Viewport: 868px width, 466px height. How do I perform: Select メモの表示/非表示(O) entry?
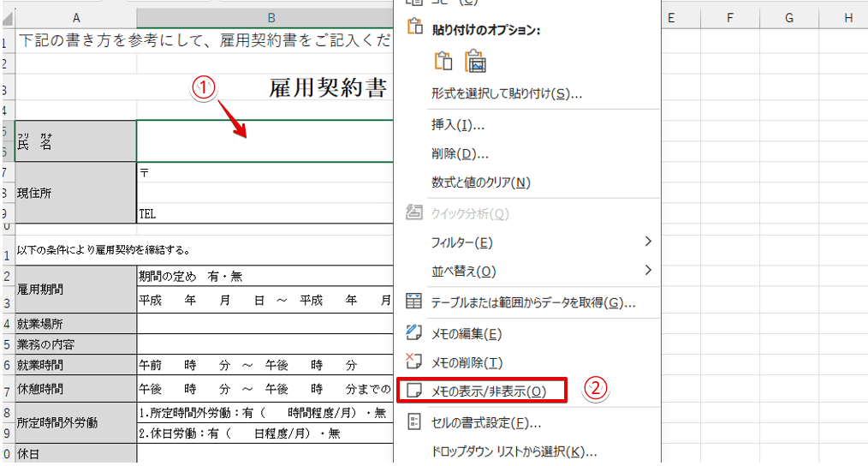[x=489, y=391]
